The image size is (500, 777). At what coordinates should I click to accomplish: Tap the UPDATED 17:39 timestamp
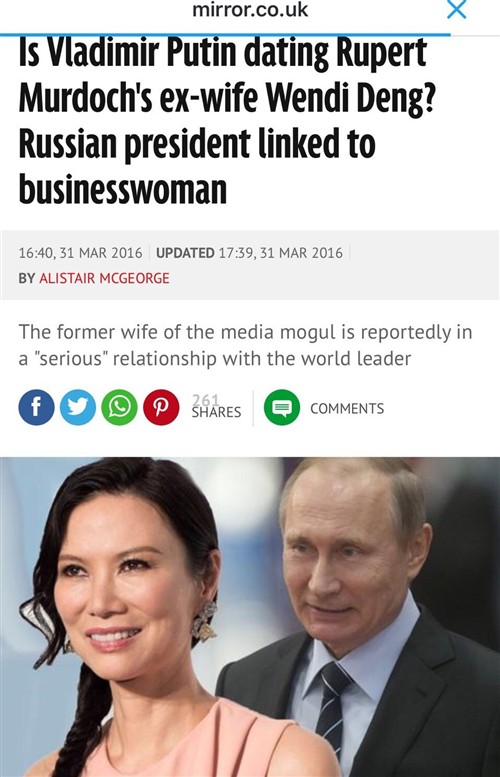point(249,253)
